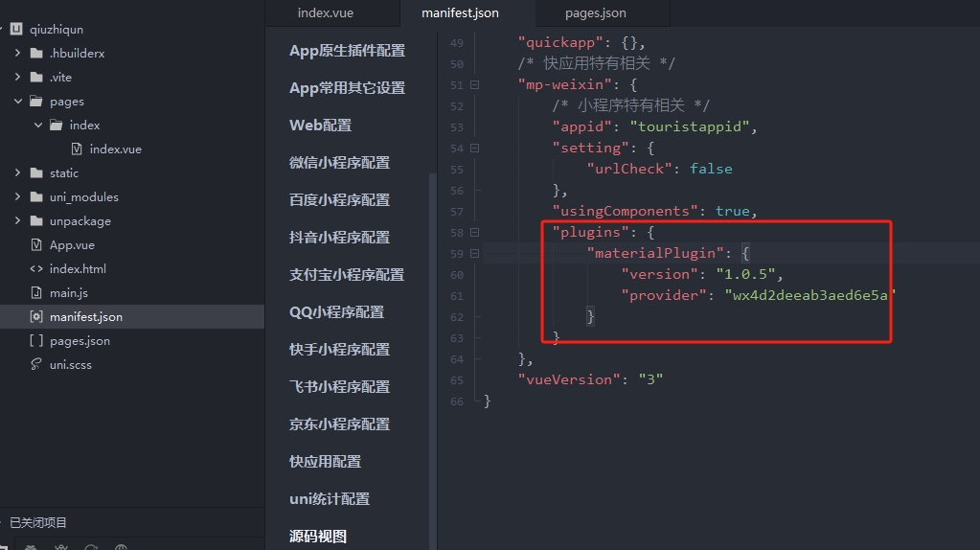Click the index.vue file icon

click(x=77, y=149)
